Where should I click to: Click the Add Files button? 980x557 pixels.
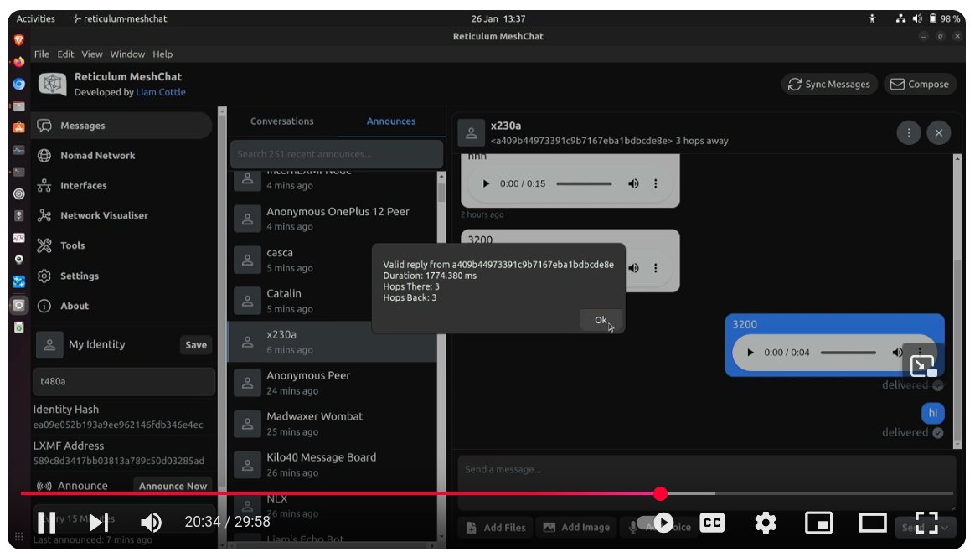click(x=496, y=528)
